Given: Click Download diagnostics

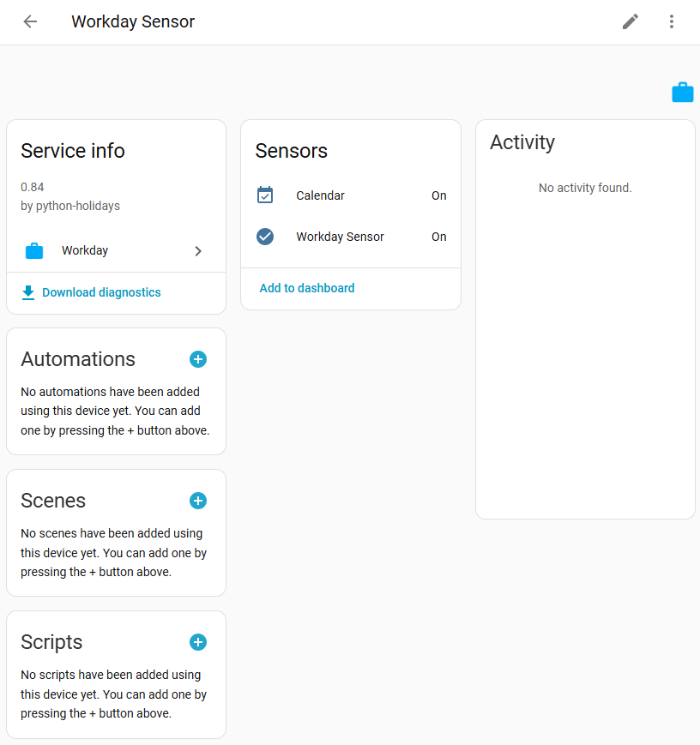Looking at the screenshot, I should (x=100, y=292).
